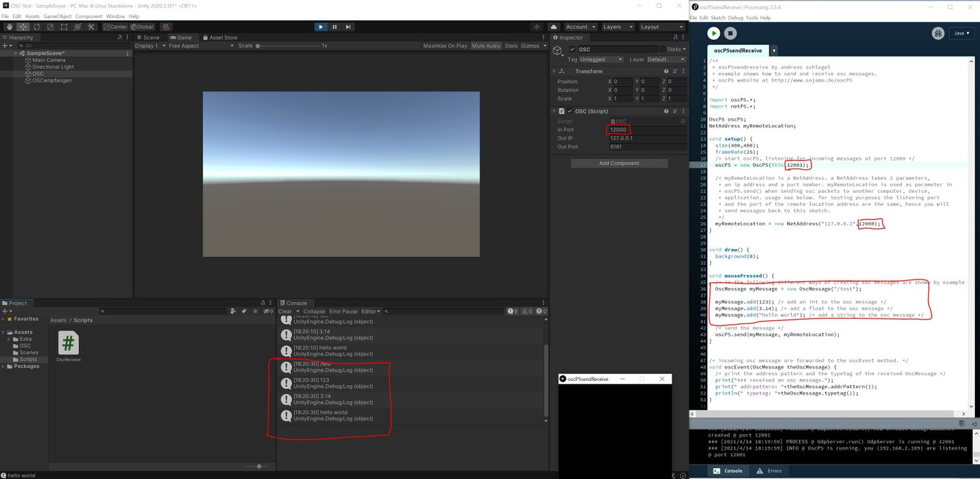Image resolution: width=980 pixels, height=479 pixels.
Task: Select the Rect Transform tool
Action: (x=63, y=27)
